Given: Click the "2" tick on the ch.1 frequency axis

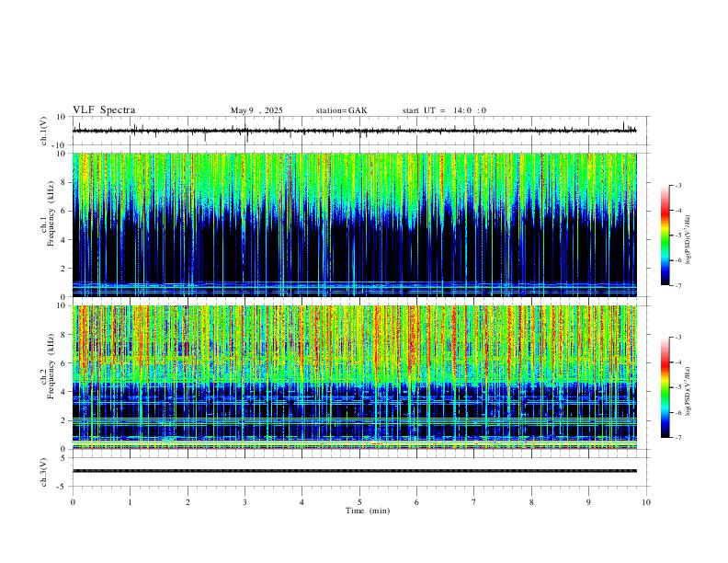Looking at the screenshot, I should tap(64, 268).
